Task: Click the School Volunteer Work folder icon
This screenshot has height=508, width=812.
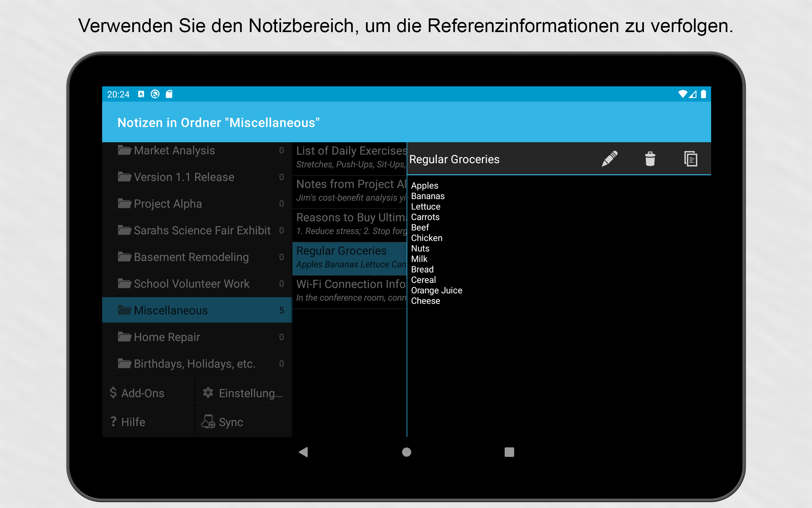Action: [124, 283]
